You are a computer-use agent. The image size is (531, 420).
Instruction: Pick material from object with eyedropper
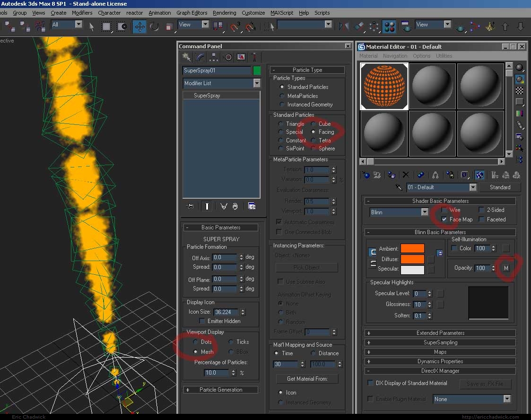[399, 187]
